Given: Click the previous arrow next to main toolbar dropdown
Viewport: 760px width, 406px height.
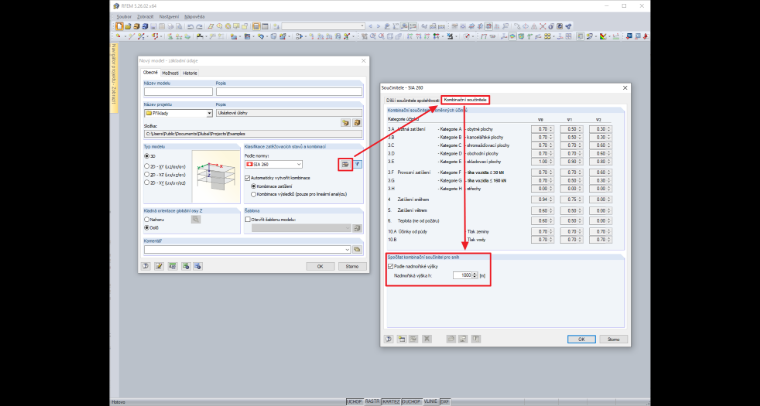Looking at the screenshot, I should 371,26.
